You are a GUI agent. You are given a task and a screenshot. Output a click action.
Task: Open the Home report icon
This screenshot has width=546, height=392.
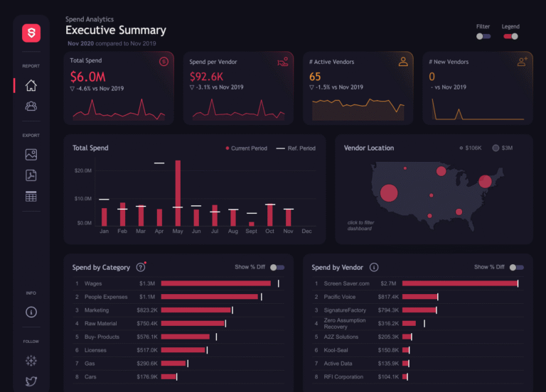click(31, 85)
